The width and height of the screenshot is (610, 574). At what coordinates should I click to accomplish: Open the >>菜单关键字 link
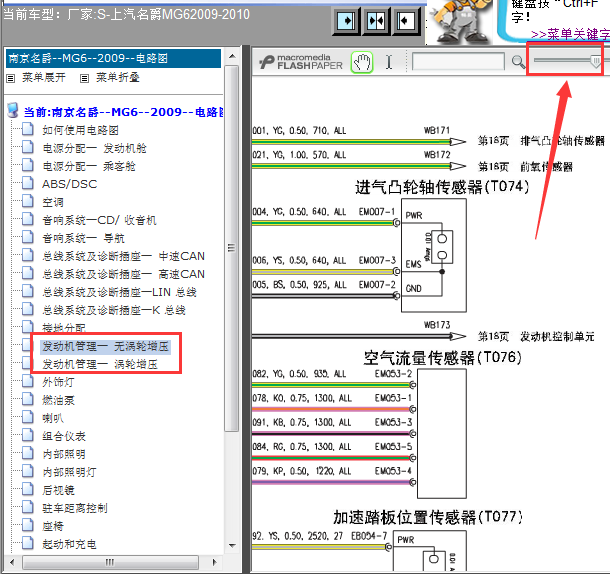[570, 35]
